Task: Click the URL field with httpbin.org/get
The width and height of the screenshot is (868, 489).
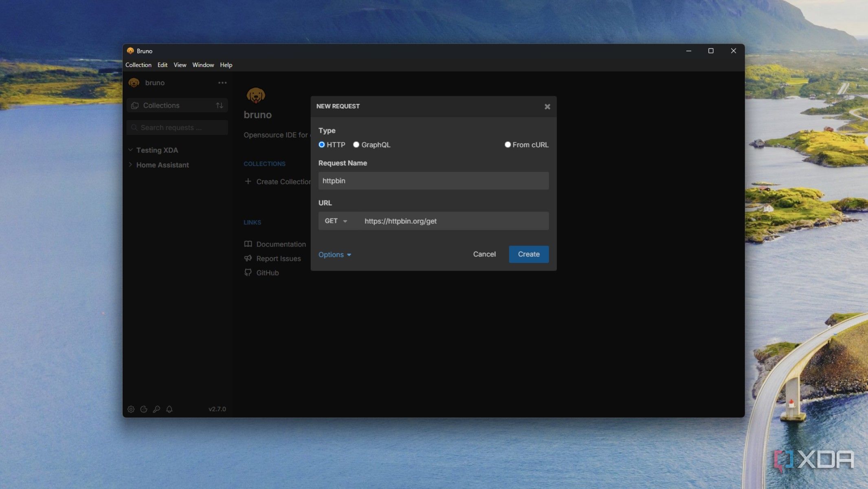Action: click(x=453, y=221)
